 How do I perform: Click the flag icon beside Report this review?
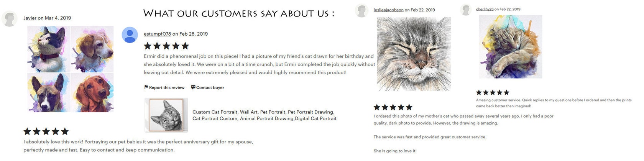click(x=146, y=87)
